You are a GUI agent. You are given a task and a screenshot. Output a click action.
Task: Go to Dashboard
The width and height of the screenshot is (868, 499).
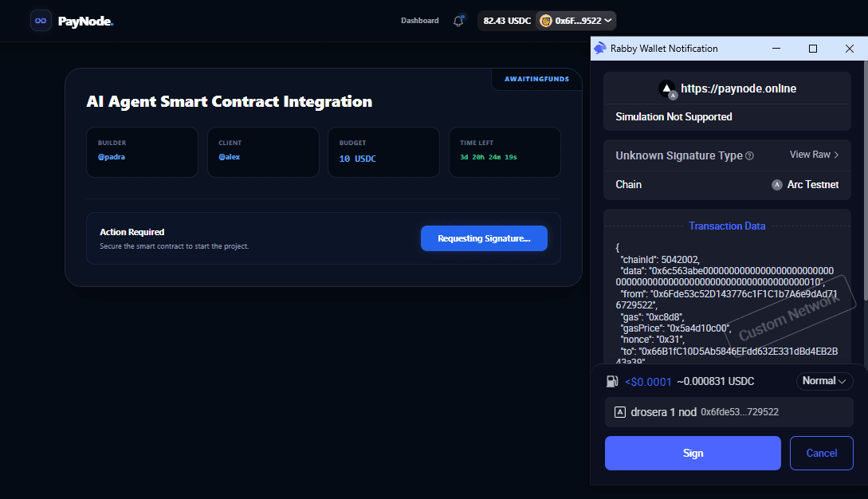[419, 21]
